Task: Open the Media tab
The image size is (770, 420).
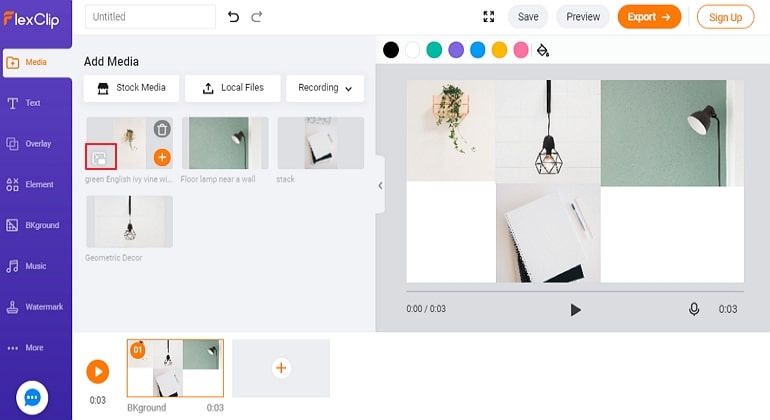Action: pos(37,62)
